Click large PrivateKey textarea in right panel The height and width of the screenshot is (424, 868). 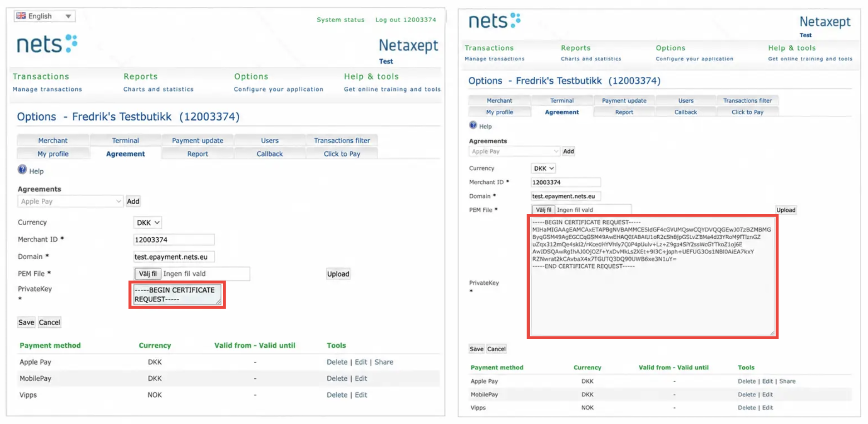point(652,277)
